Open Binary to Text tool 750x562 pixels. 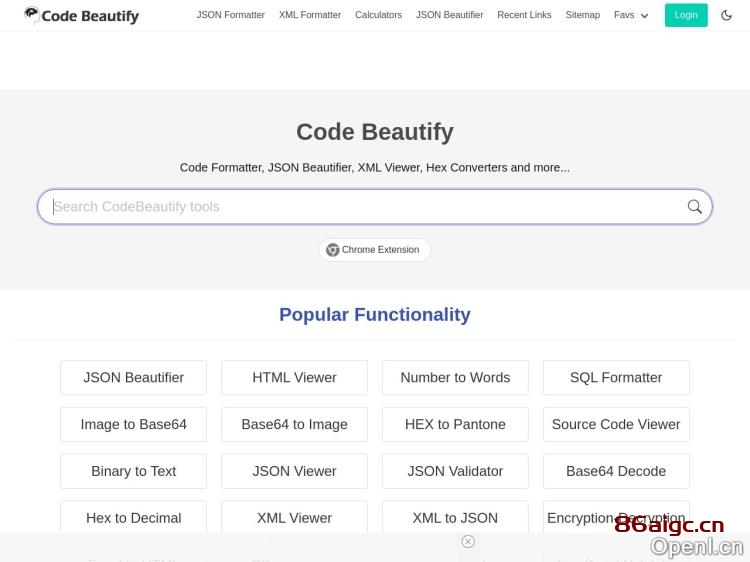point(133,471)
